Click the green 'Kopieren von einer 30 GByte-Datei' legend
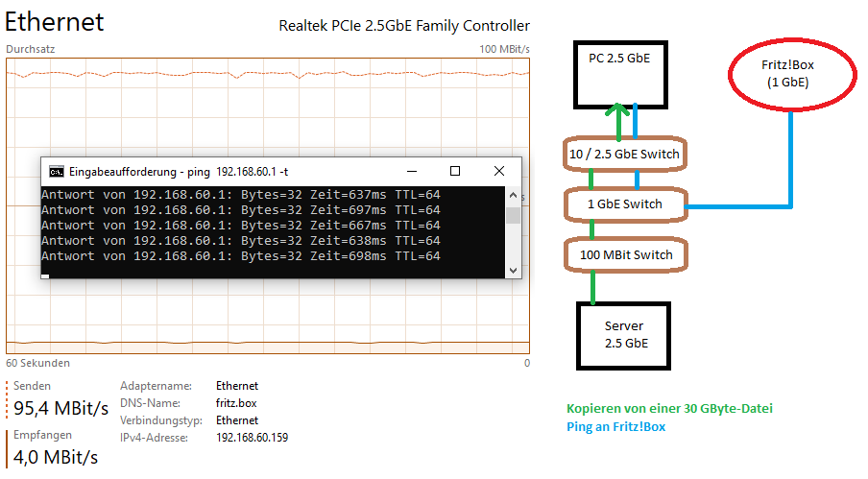 click(668, 409)
